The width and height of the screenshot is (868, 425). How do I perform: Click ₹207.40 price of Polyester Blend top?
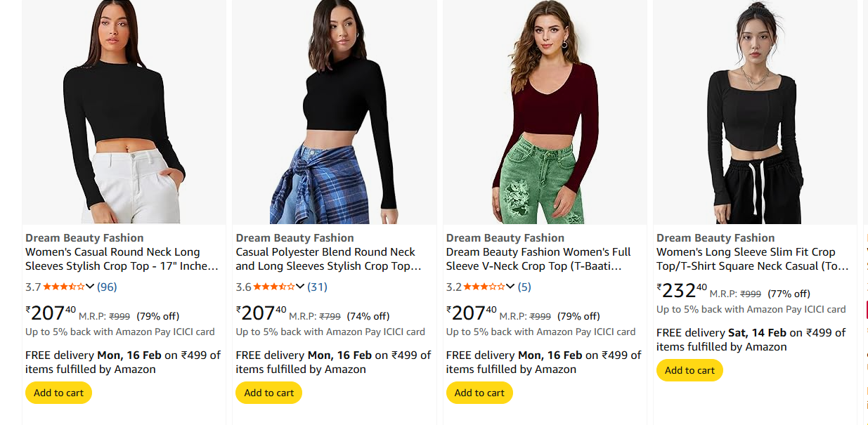click(261, 313)
